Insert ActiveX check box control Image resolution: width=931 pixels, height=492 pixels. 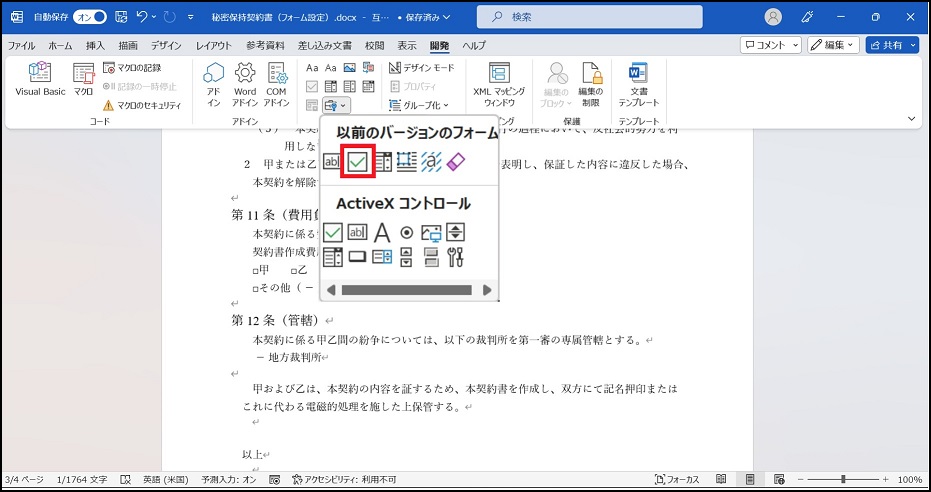[x=332, y=233]
